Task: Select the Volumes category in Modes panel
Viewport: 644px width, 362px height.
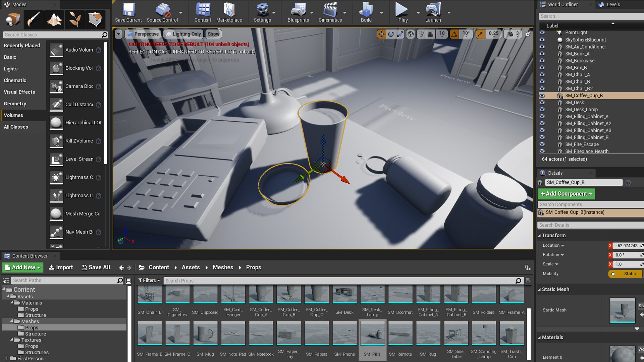Action: click(14, 115)
